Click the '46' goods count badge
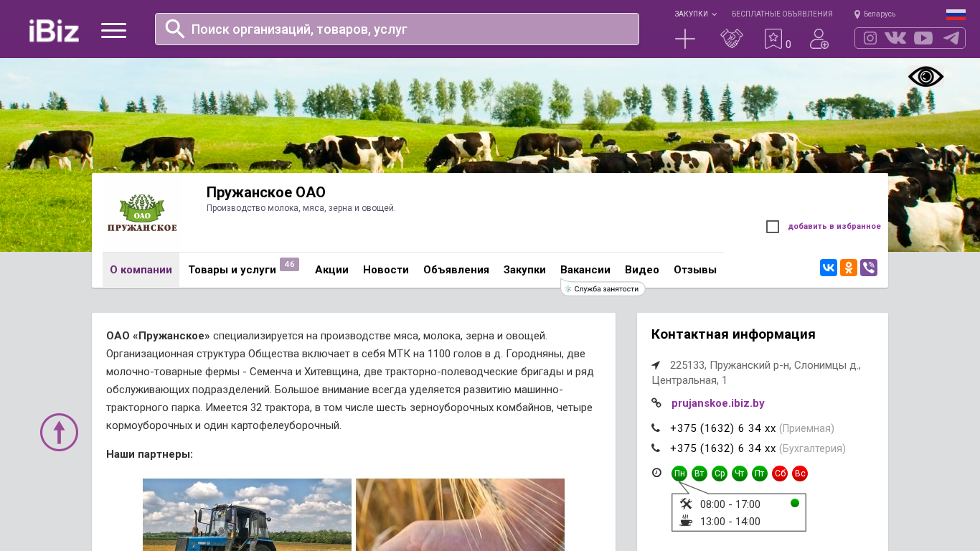The image size is (980, 551). pos(289,265)
